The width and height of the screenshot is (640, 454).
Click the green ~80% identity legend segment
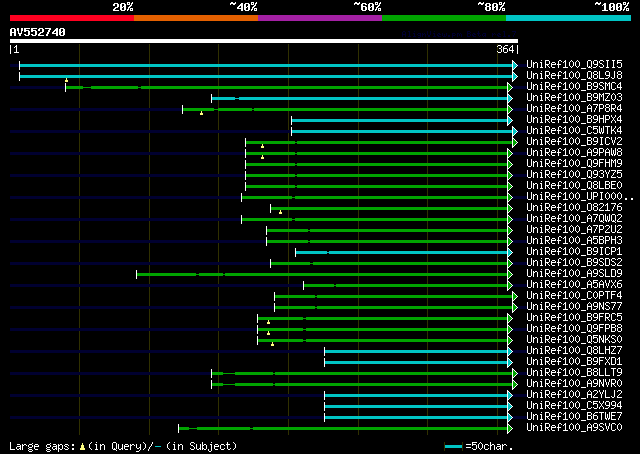point(444,18)
